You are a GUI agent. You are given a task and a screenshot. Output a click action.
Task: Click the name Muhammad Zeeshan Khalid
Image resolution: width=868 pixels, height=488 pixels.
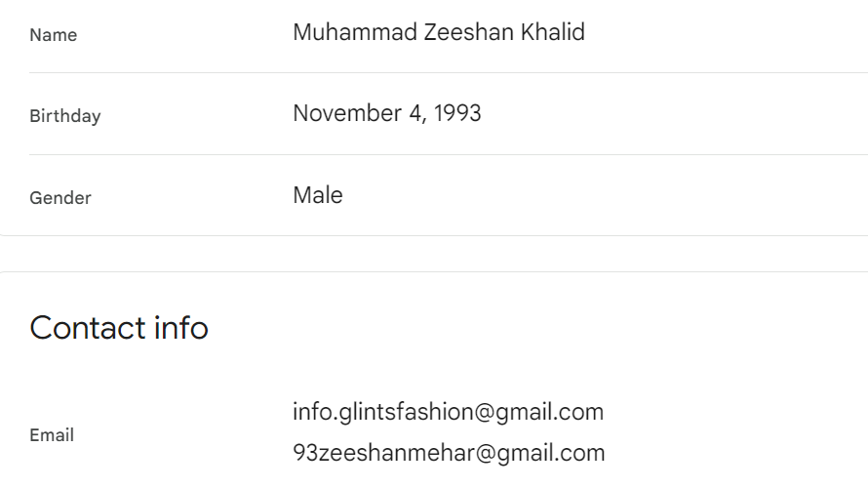438,32
